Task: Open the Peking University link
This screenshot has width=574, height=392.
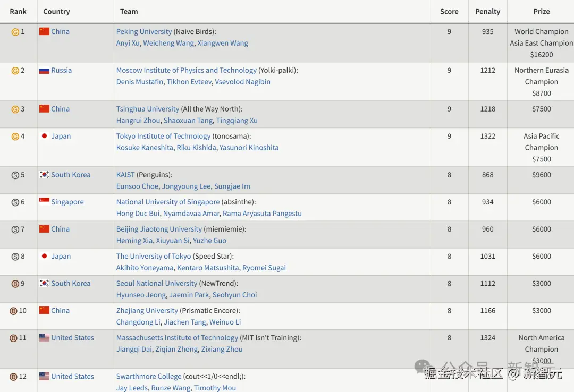Action: 144,31
